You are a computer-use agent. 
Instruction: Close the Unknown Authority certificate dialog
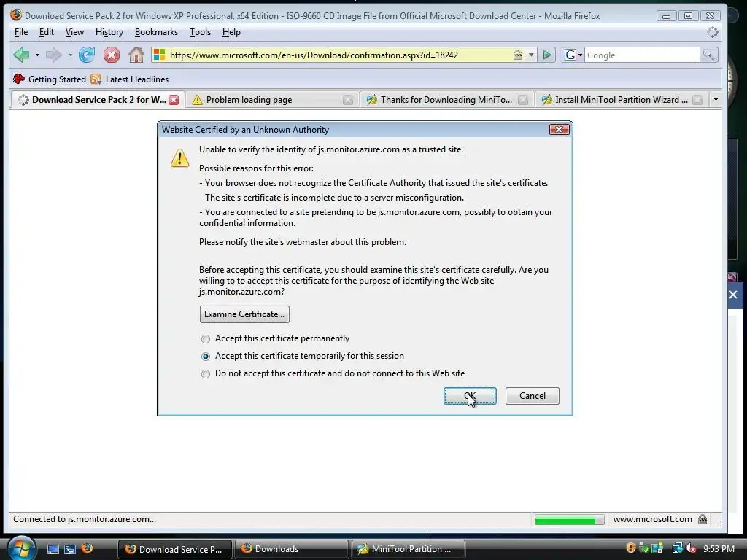tap(560, 130)
